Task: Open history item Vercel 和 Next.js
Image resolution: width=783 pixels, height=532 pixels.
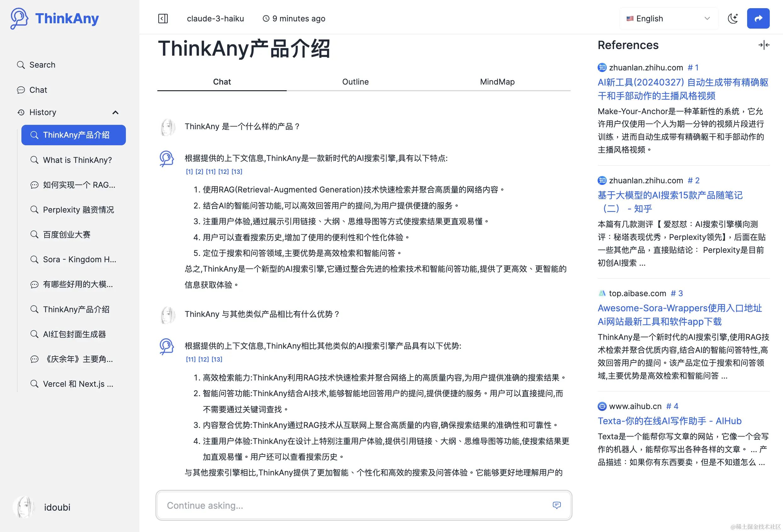Action: click(78, 384)
